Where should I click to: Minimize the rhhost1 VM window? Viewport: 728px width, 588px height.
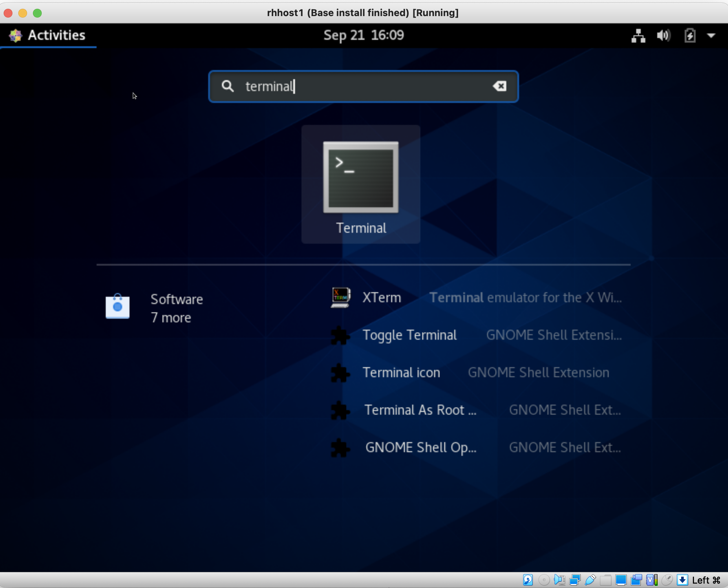[x=23, y=13]
